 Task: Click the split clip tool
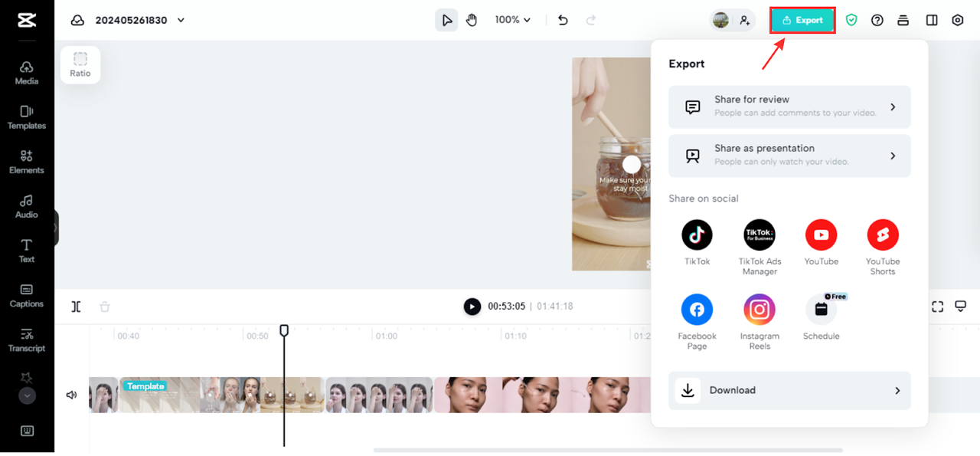pos(76,307)
